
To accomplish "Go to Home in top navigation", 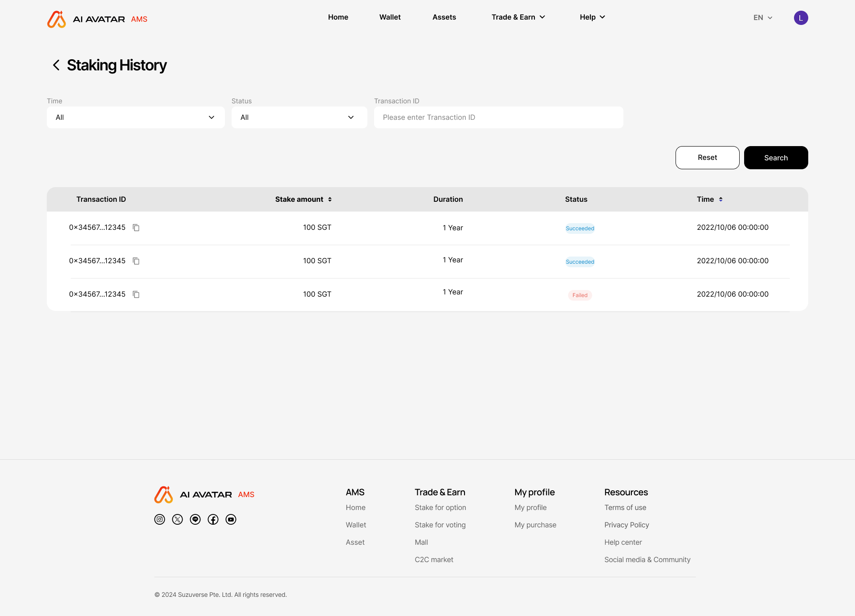I will (x=338, y=17).
